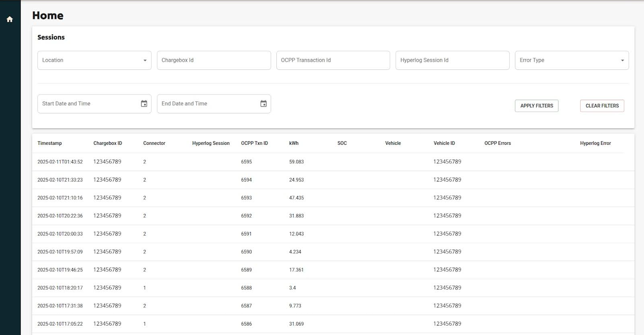Click the OCPP Txn ID column header
Image resolution: width=644 pixels, height=335 pixels.
(254, 143)
